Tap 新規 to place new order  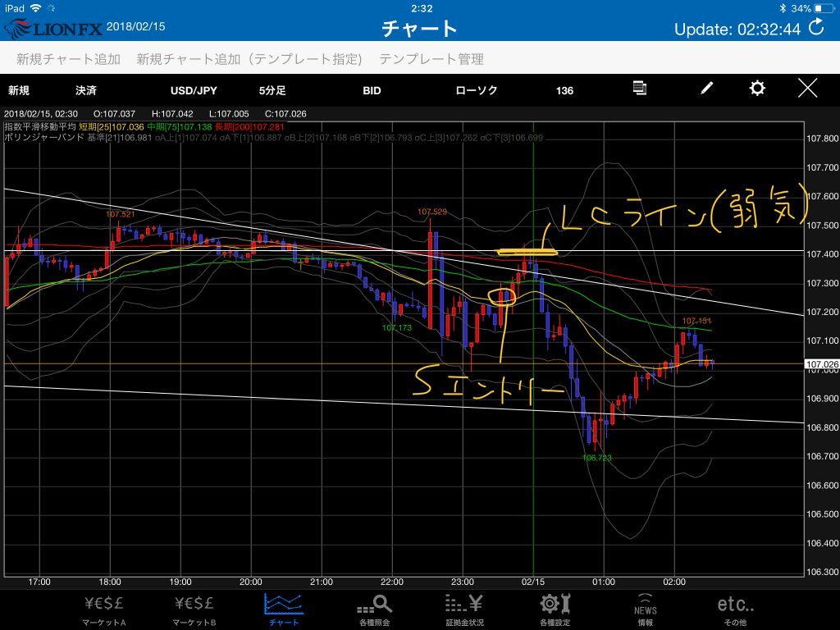pos(18,90)
